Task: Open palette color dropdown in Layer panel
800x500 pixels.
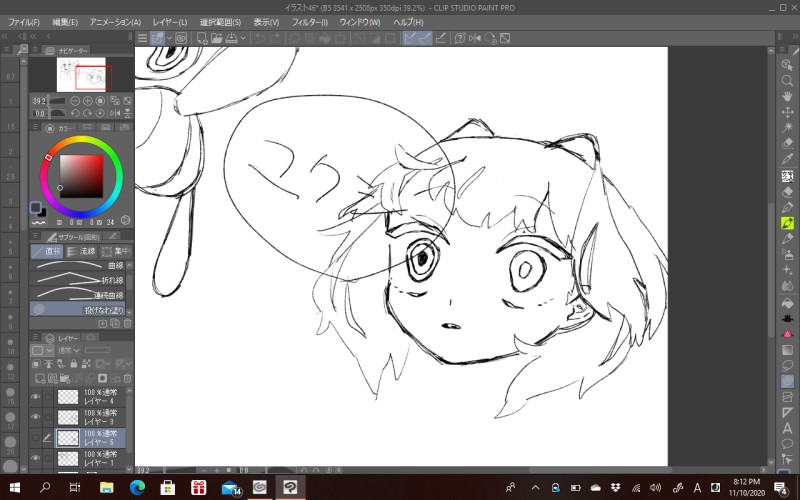Action: [x=42, y=351]
